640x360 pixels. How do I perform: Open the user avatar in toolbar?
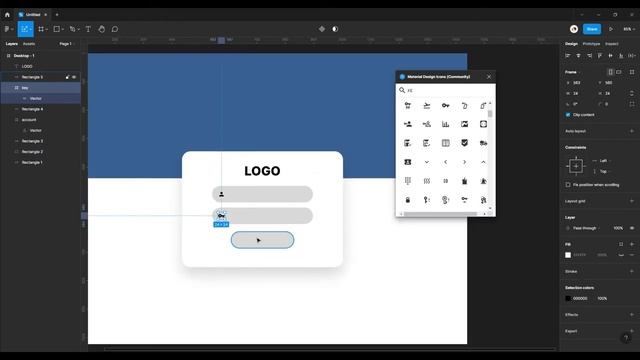pos(574,29)
